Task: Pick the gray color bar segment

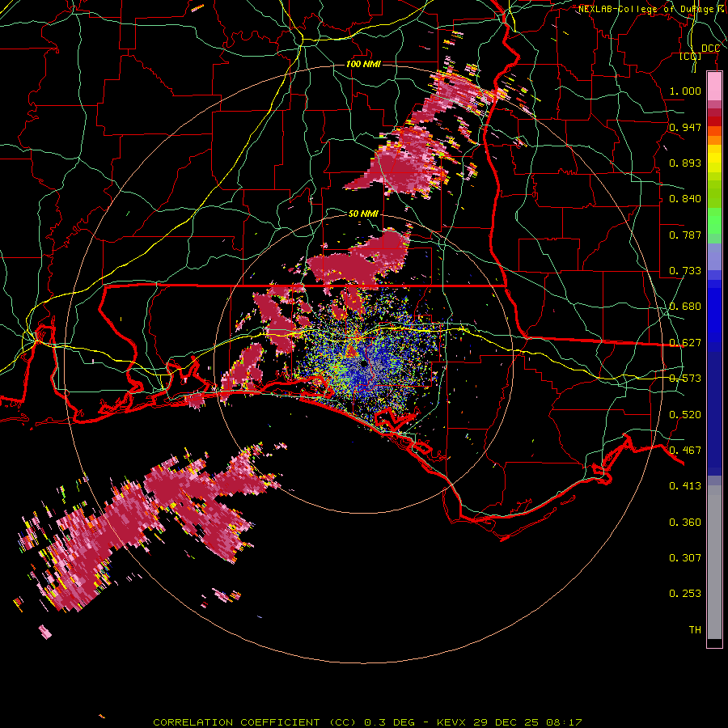Action: 714,562
